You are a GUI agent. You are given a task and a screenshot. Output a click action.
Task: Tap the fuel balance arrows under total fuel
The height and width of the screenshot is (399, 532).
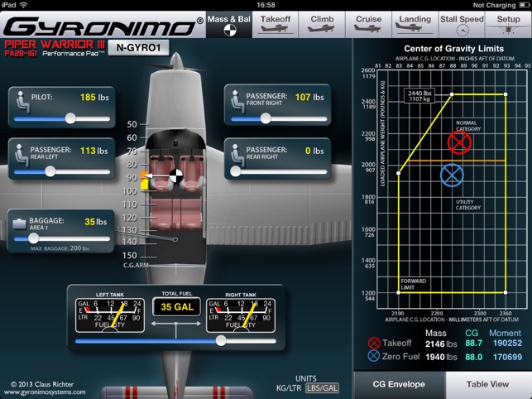(x=175, y=324)
